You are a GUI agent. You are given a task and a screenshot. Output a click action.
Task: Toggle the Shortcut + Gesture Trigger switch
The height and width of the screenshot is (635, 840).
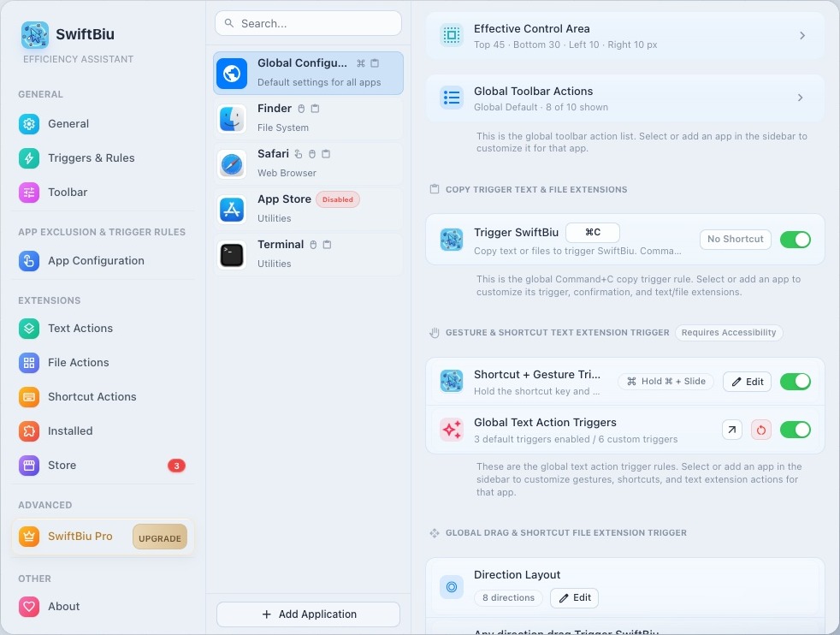point(795,382)
